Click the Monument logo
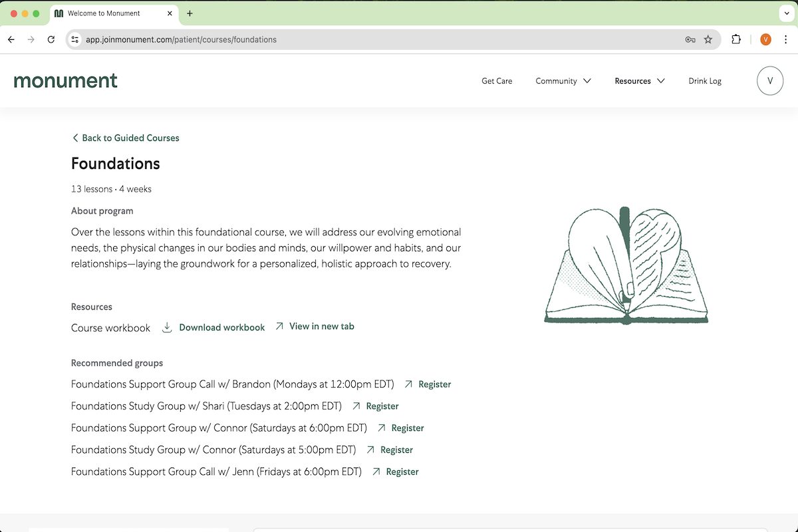This screenshot has width=798, height=532. pyautogui.click(x=65, y=81)
